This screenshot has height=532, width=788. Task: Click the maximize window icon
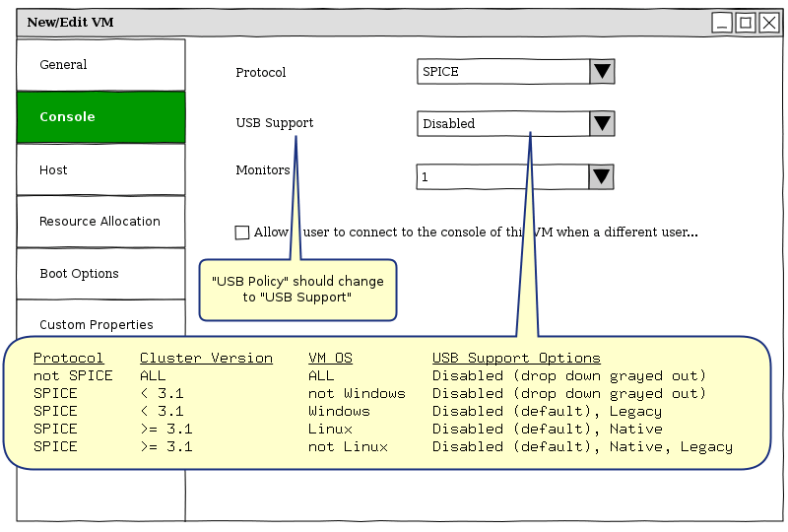(746, 23)
